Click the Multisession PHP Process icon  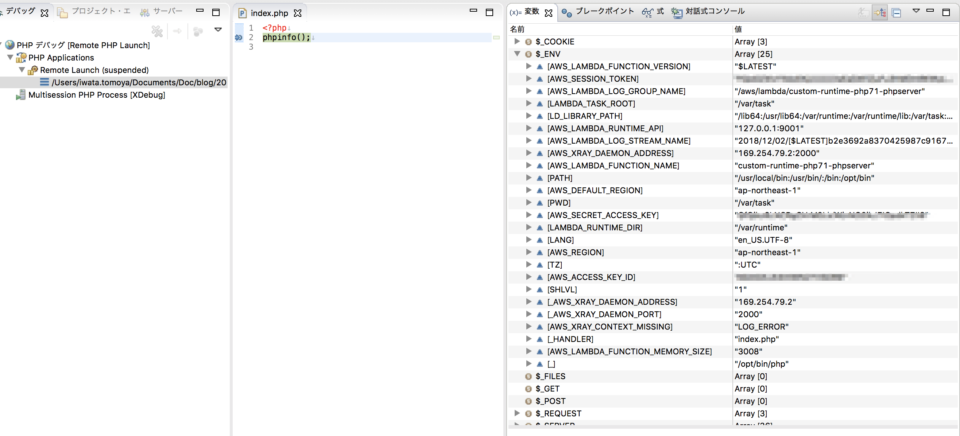click(21, 95)
